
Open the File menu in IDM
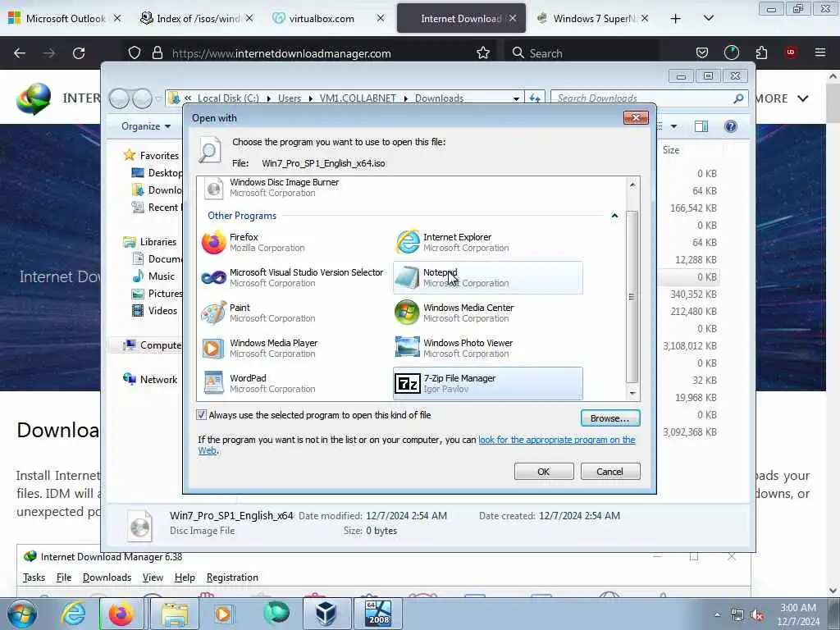64,577
